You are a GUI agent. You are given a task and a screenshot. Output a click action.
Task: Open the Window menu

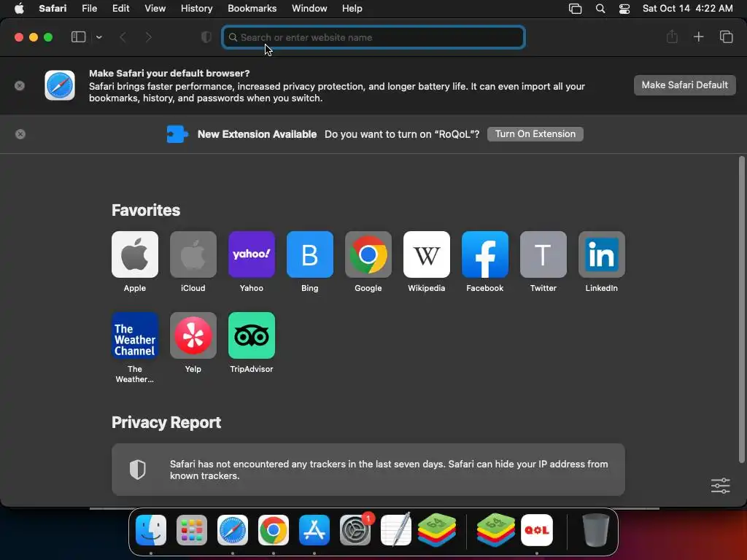click(309, 8)
